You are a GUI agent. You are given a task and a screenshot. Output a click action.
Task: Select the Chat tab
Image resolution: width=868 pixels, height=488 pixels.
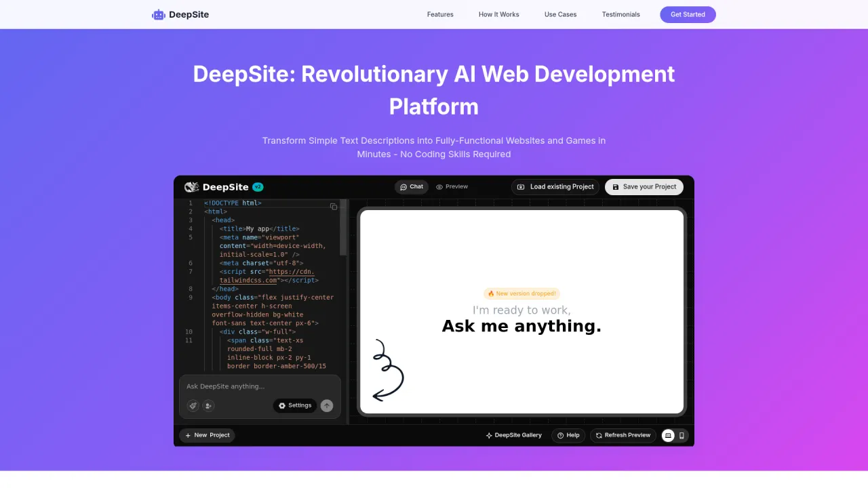click(x=412, y=187)
